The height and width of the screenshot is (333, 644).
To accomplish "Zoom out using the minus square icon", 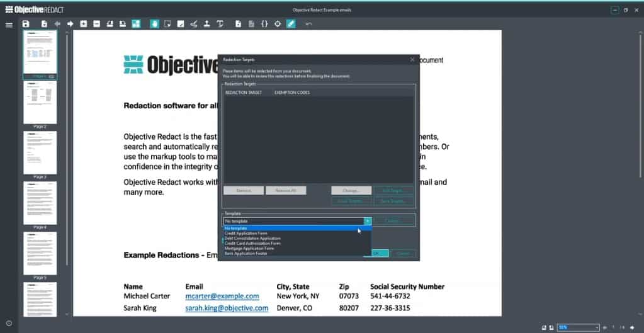I will pyautogui.click(x=96, y=24).
